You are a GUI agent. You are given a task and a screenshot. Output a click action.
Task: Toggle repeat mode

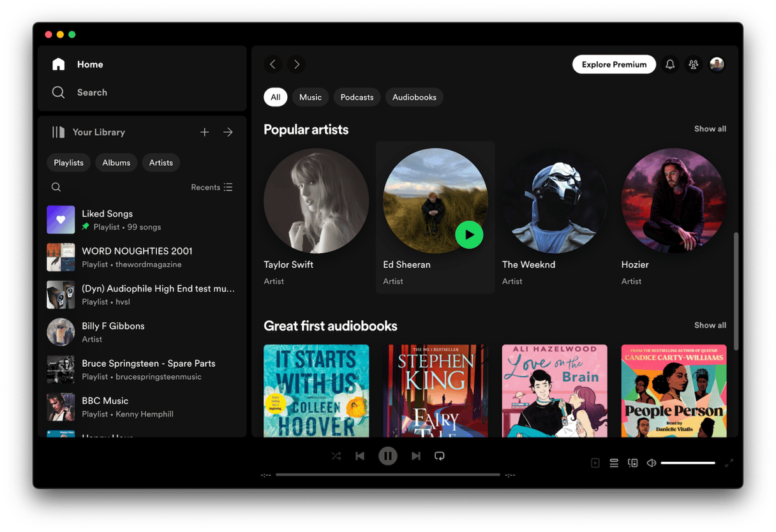click(439, 456)
